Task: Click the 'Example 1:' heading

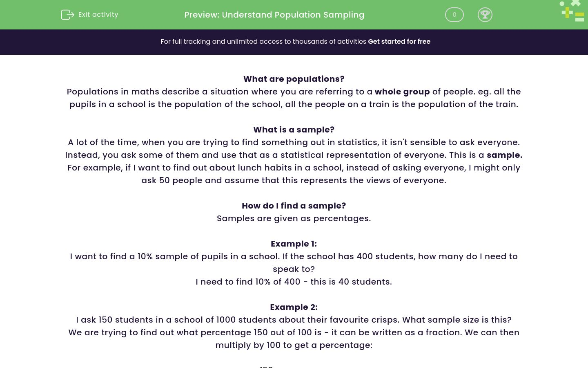Action: coord(294,244)
